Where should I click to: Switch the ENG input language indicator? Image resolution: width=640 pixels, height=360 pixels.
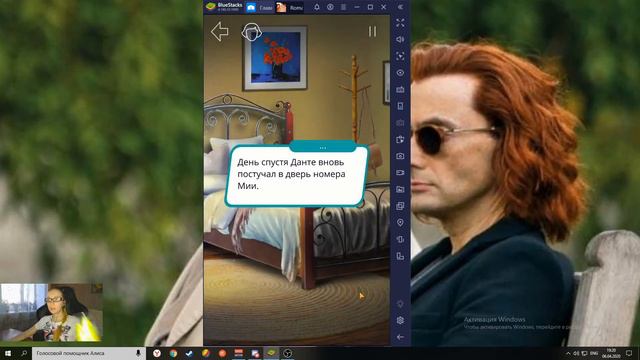point(594,353)
